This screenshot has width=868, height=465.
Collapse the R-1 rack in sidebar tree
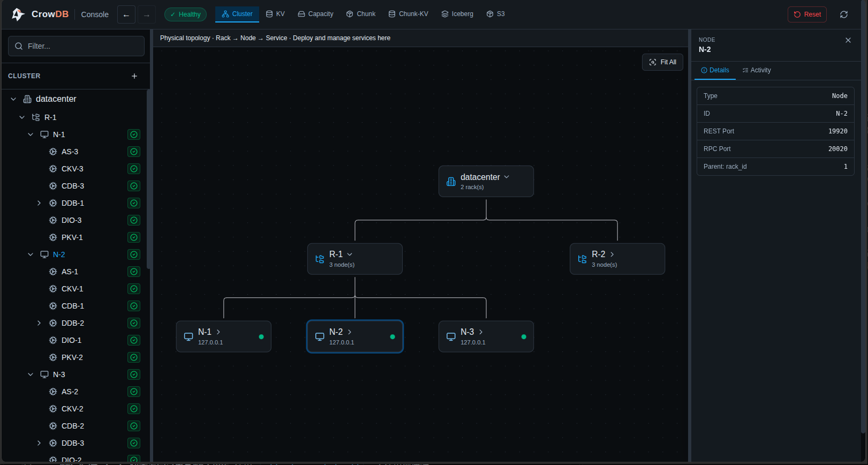(22, 117)
